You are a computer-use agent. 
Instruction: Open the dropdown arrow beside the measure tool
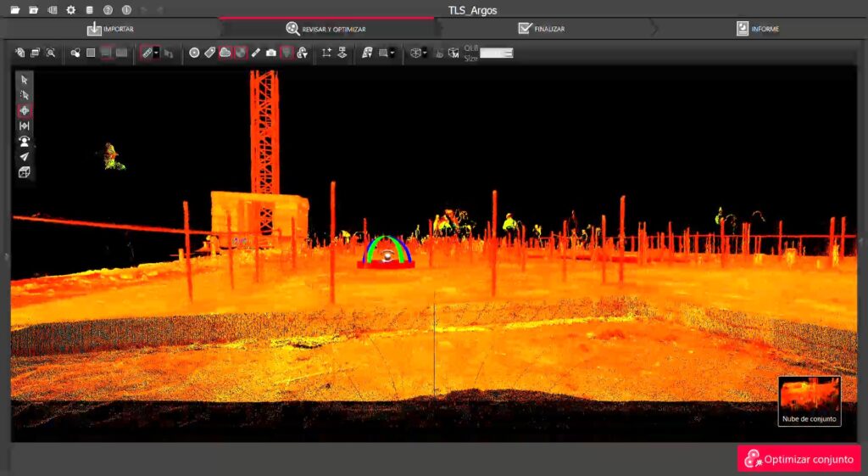pyautogui.click(x=157, y=53)
